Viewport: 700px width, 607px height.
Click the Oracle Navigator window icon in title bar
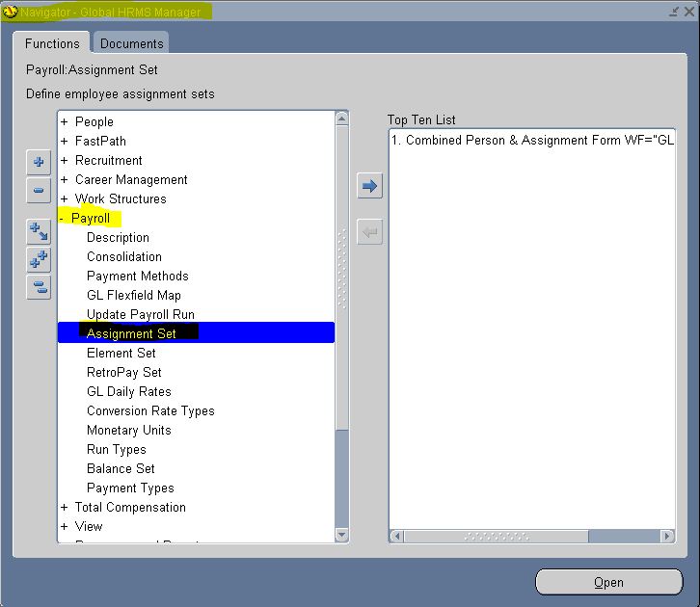10,12
